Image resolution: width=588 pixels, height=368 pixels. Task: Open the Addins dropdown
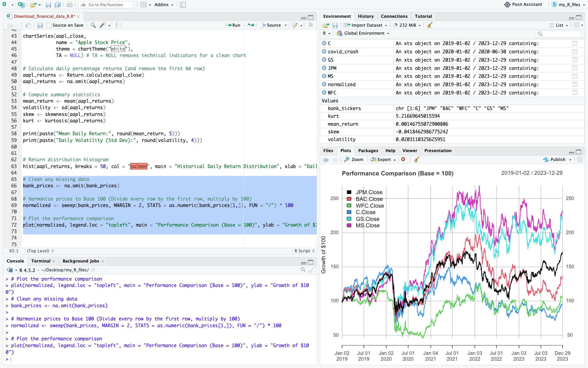pyautogui.click(x=164, y=5)
